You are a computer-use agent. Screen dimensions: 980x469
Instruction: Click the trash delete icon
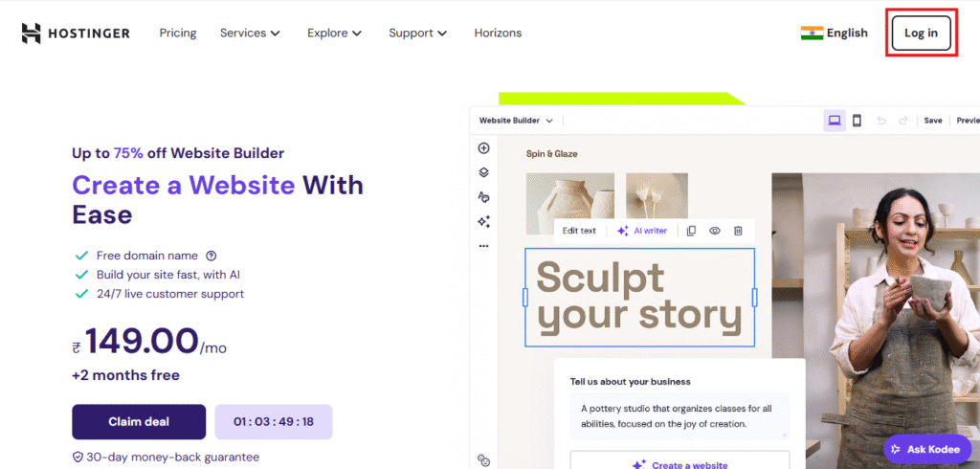pyautogui.click(x=738, y=231)
